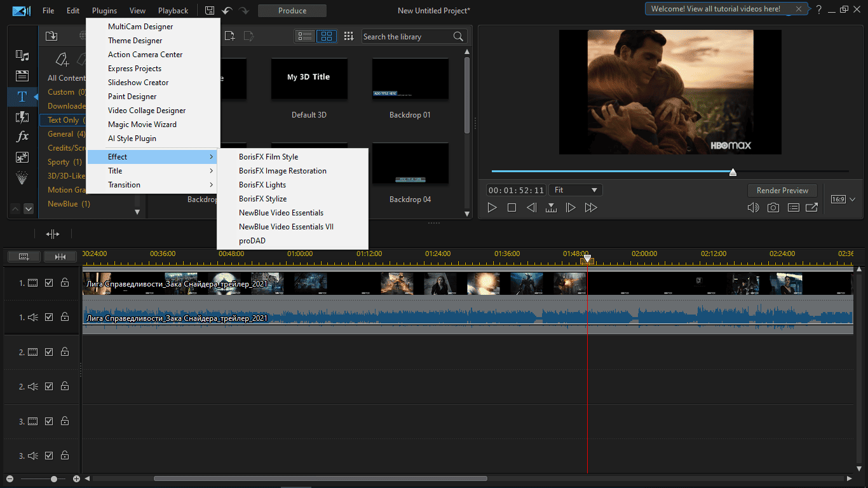Image resolution: width=868 pixels, height=488 pixels.
Task: Undock the preview window icon
Action: (811, 208)
